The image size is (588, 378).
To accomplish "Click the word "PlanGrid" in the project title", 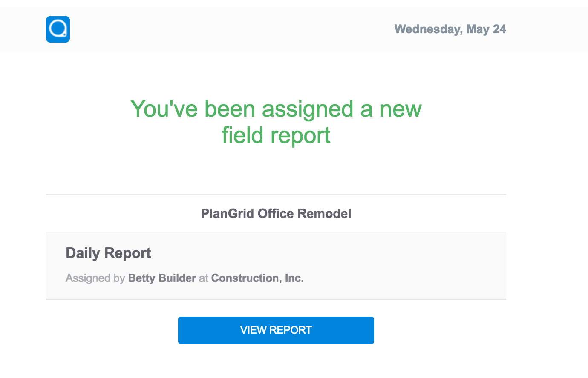I will click(x=228, y=214).
